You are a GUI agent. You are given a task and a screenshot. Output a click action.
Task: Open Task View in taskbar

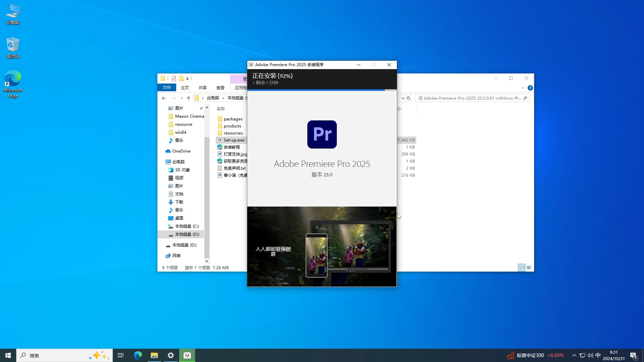tap(121, 355)
